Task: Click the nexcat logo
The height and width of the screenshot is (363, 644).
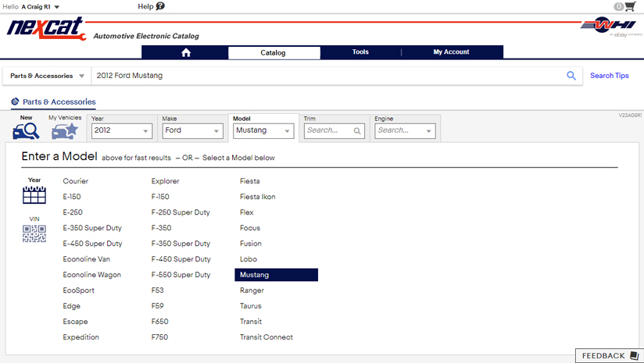Action: click(x=46, y=29)
